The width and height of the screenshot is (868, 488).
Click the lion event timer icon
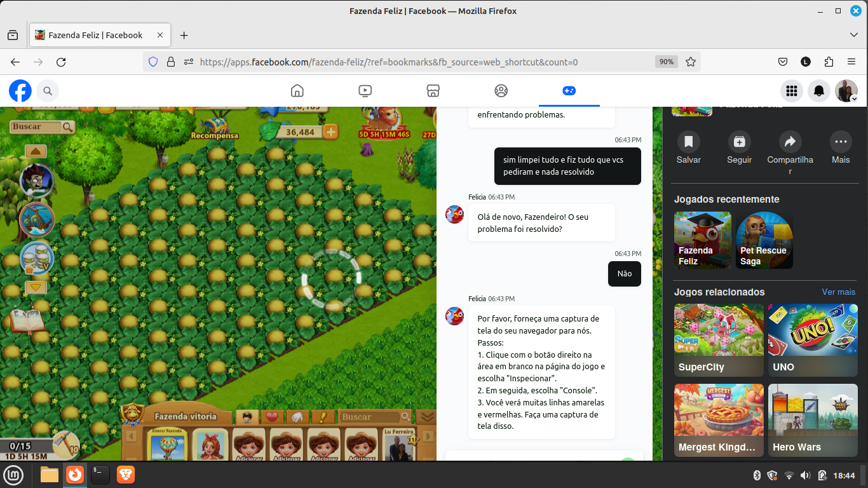pos(384,123)
